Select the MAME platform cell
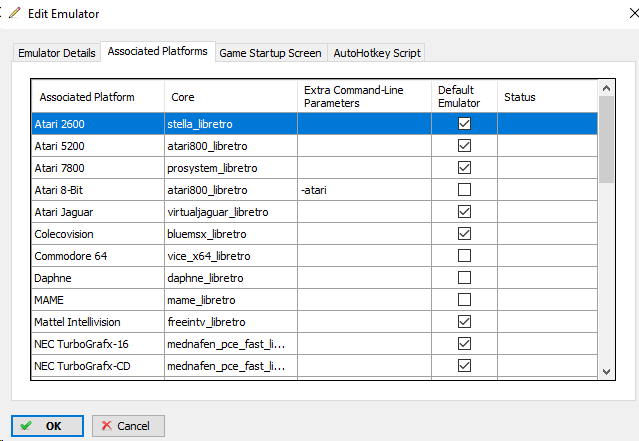This screenshot has height=441, width=639. (98, 300)
